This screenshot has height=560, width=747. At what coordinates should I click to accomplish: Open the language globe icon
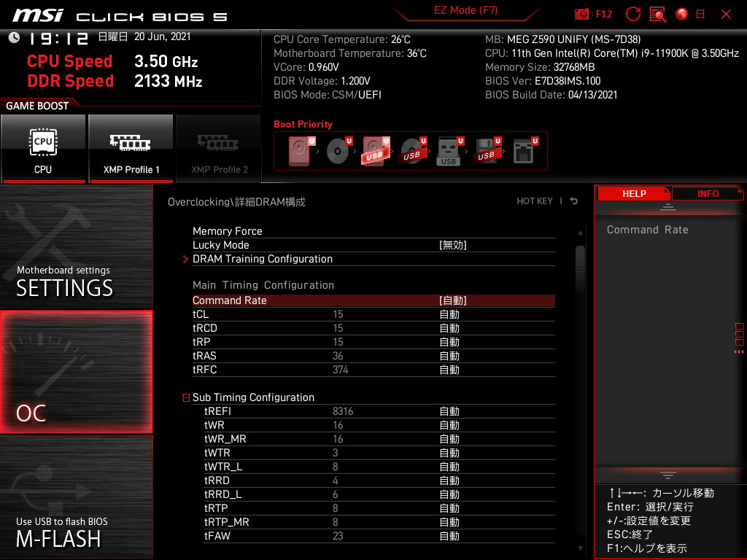click(x=682, y=15)
